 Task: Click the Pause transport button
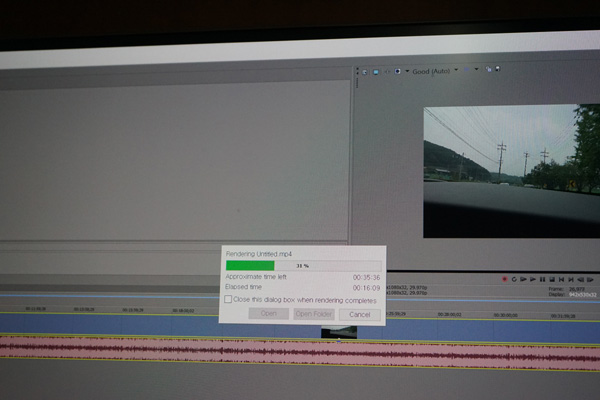(542, 279)
